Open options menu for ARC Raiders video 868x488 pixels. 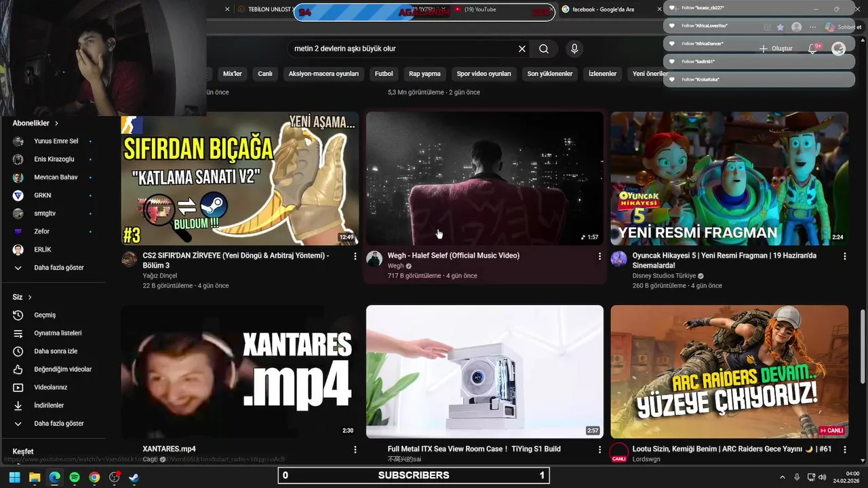tap(844, 449)
